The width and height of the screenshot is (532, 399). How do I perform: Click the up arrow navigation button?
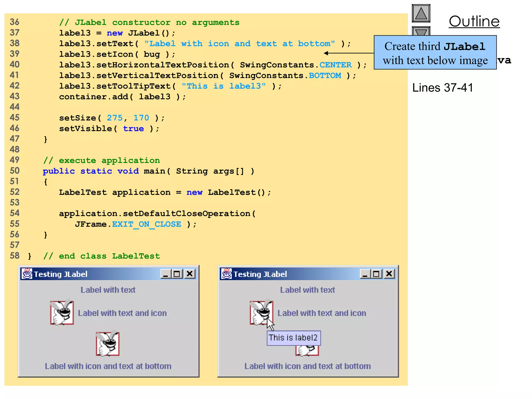pos(421,14)
